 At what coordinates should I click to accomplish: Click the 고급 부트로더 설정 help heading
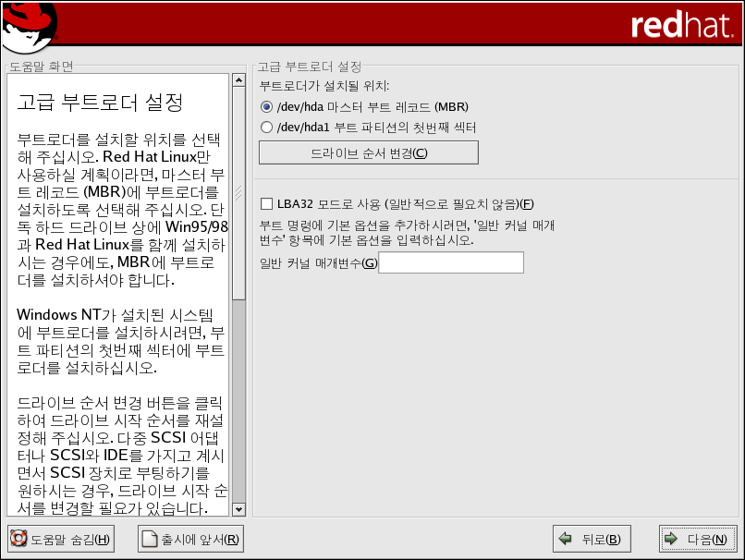100,102
